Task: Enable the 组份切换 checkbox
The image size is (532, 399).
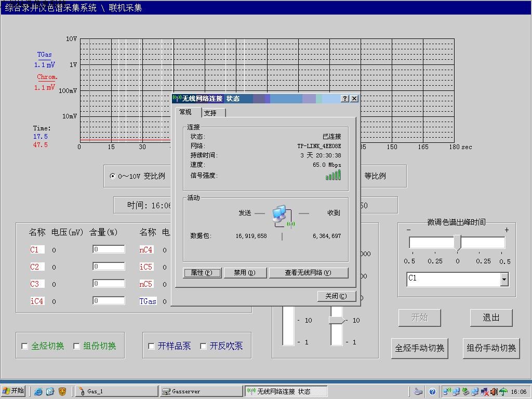Action: pyautogui.click(x=76, y=346)
